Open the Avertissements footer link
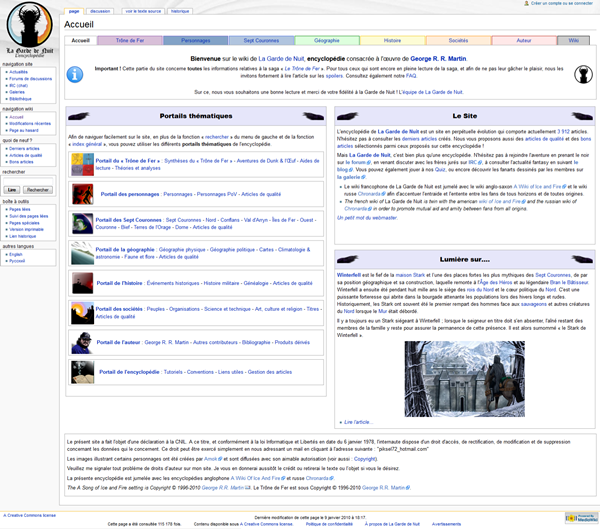This screenshot has height=529, width=600. coord(446,524)
